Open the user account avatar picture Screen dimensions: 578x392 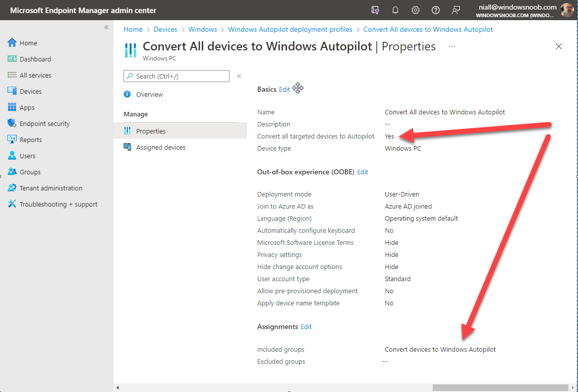(x=566, y=10)
